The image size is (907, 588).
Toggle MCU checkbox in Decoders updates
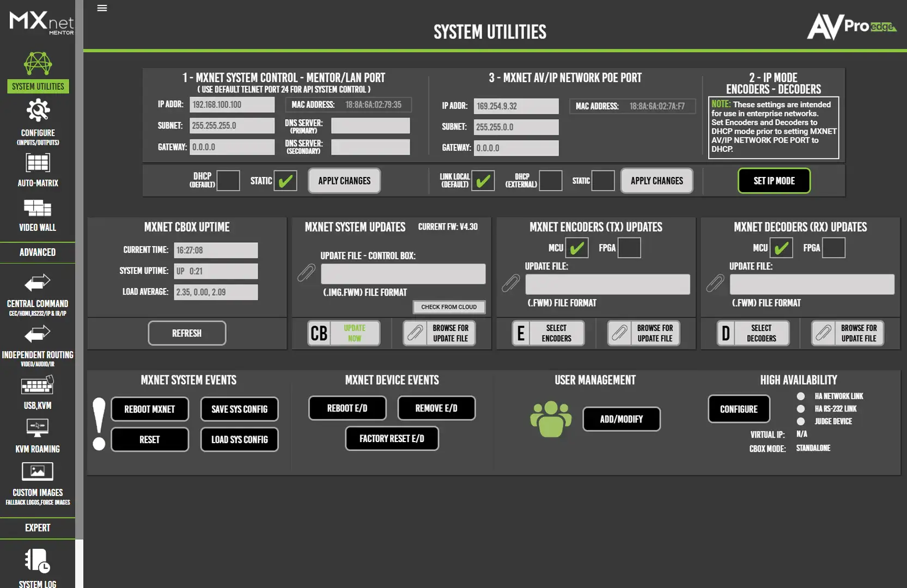click(x=781, y=248)
